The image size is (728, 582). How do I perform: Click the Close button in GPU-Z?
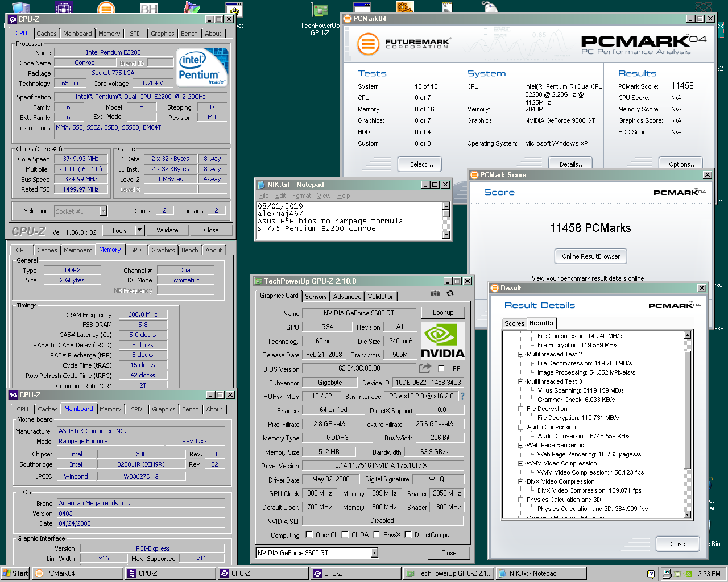448,553
